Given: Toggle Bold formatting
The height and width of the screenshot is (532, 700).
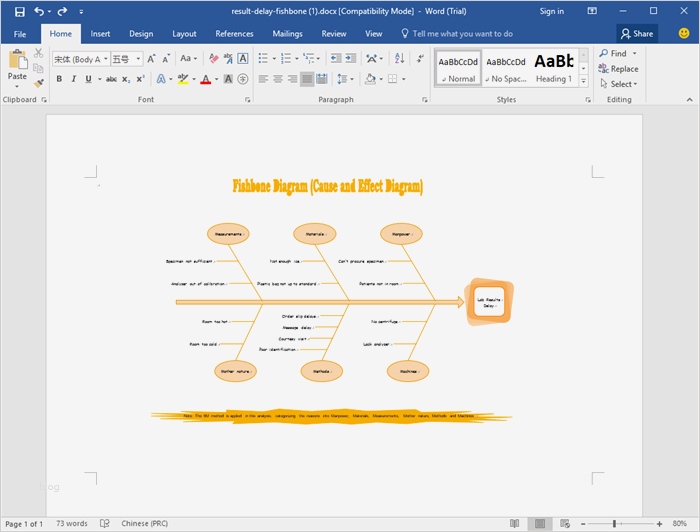Looking at the screenshot, I should [x=59, y=79].
